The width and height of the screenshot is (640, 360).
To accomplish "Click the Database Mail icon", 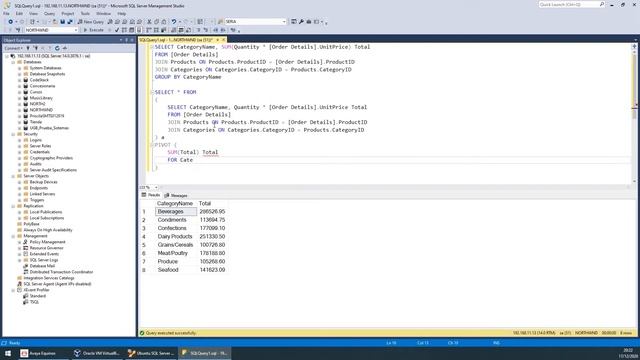I will (x=26, y=266).
